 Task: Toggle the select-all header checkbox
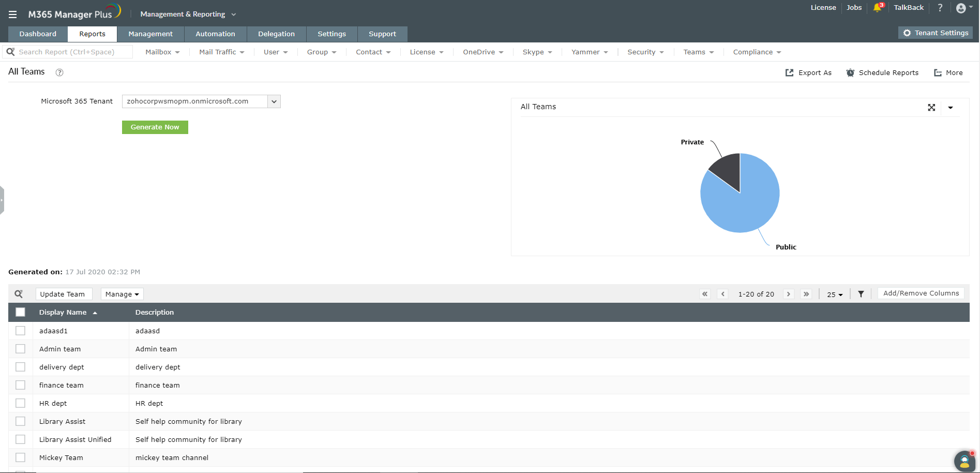point(21,312)
